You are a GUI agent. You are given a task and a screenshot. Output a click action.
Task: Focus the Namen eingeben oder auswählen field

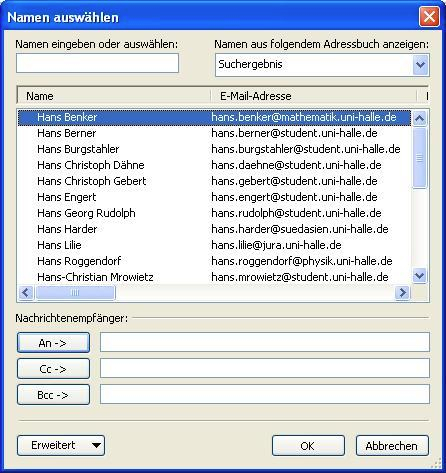pyautogui.click(x=97, y=63)
